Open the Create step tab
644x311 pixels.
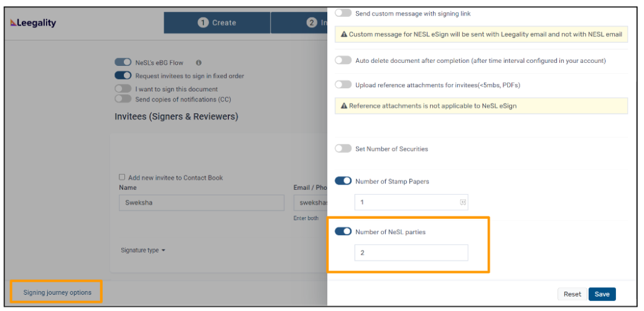pyautogui.click(x=217, y=22)
